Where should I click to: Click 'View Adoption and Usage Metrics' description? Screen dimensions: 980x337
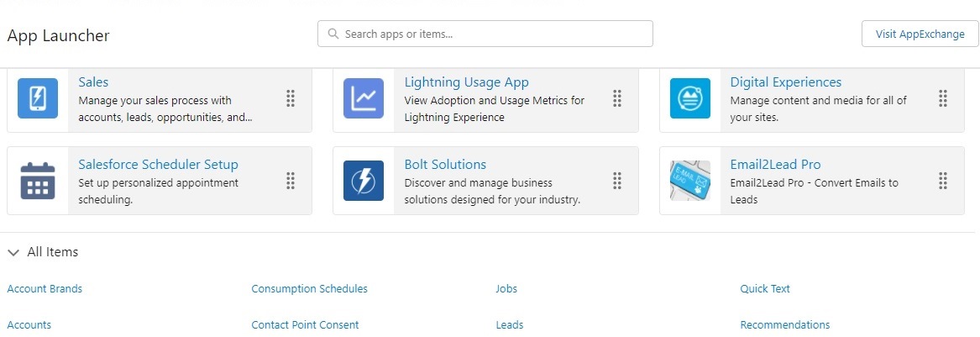tap(495, 108)
